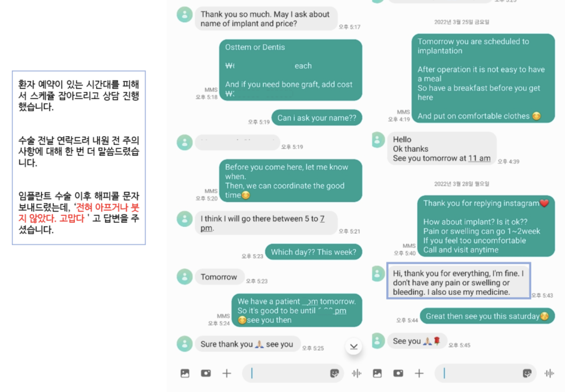Image resolution: width=568 pixels, height=392 pixels.
Task: Start voice recording in right chat
Action: coord(549,373)
